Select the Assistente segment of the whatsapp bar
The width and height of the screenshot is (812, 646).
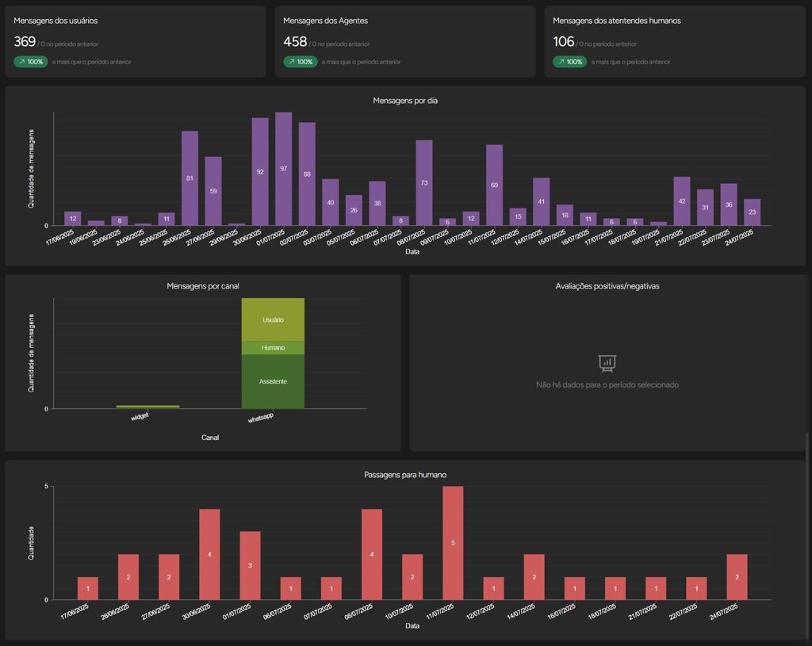(273, 381)
